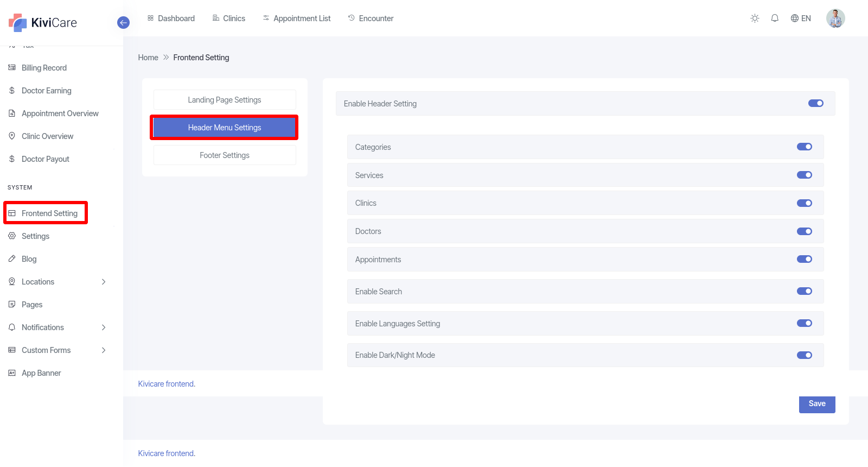Switch theme using the sun icon

(x=755, y=18)
